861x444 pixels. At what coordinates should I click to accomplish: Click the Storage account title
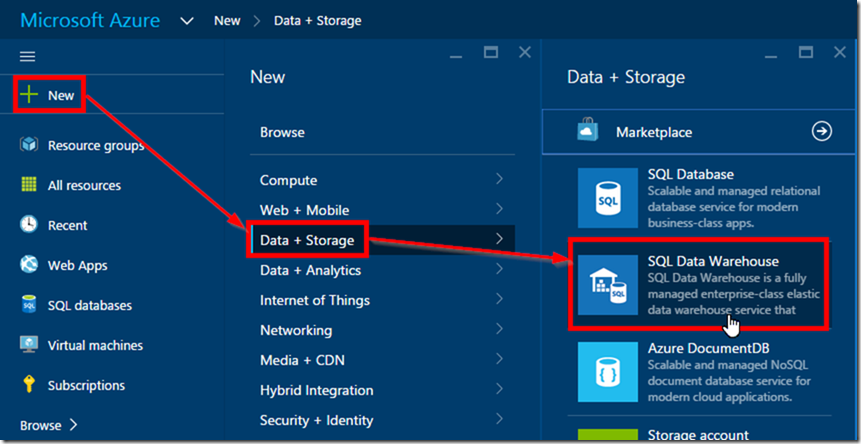pos(698,436)
